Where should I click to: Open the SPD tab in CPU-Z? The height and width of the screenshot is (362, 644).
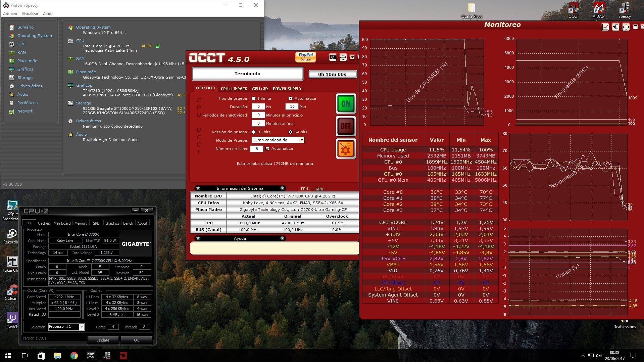[x=96, y=223]
